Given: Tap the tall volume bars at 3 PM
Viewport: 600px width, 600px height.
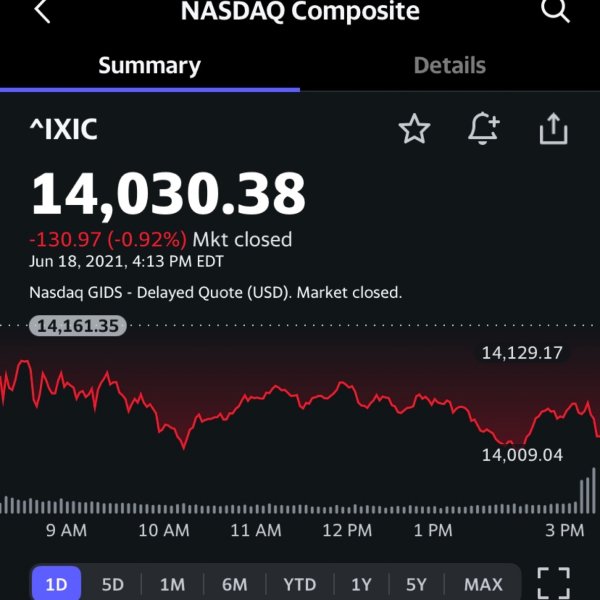Looking at the screenshot, I should (x=588, y=491).
